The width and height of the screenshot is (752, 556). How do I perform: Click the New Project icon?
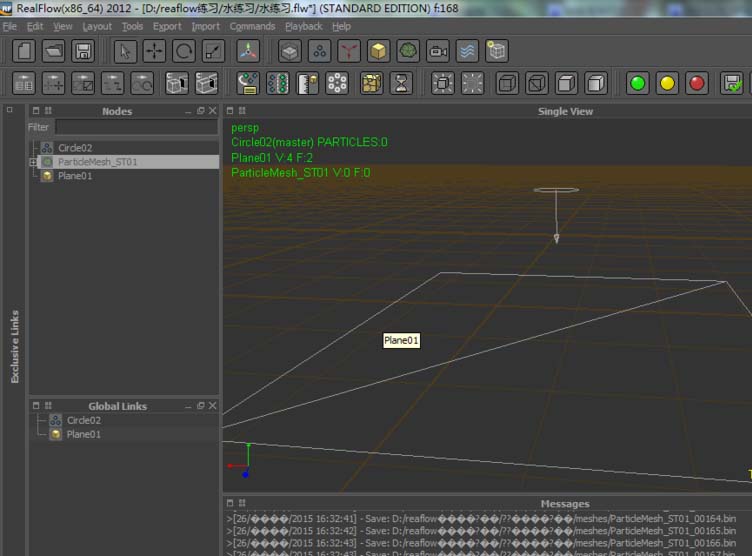coord(24,51)
